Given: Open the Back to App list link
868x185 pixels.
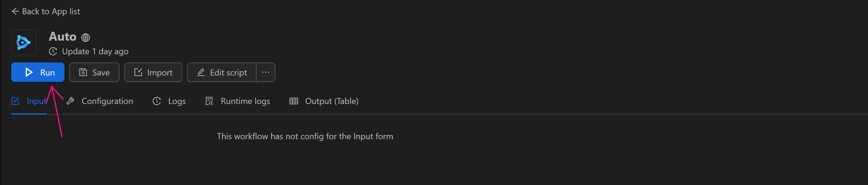Looking at the screenshot, I should [51, 12].
